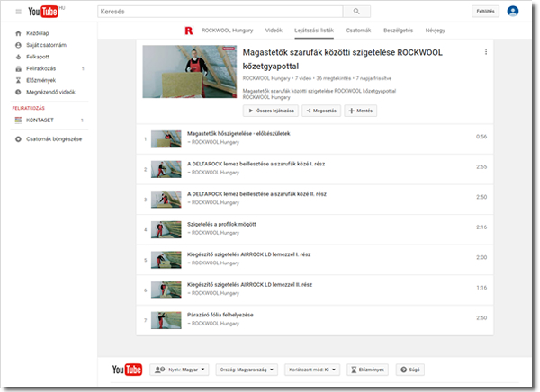This screenshot has height=392, width=540.
Task: Click ROCKWOOL Hungary under Párazáró fólia video
Action: (x=215, y=324)
